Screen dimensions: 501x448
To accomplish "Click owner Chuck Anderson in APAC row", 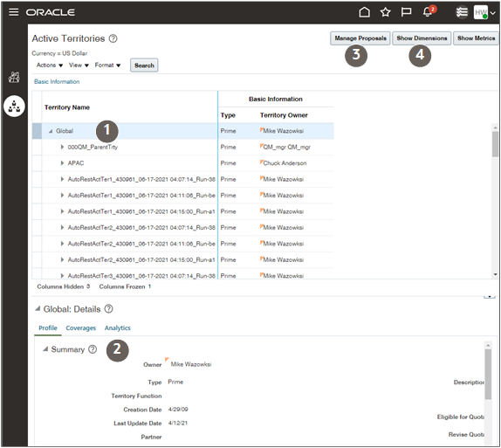I will 285,163.
